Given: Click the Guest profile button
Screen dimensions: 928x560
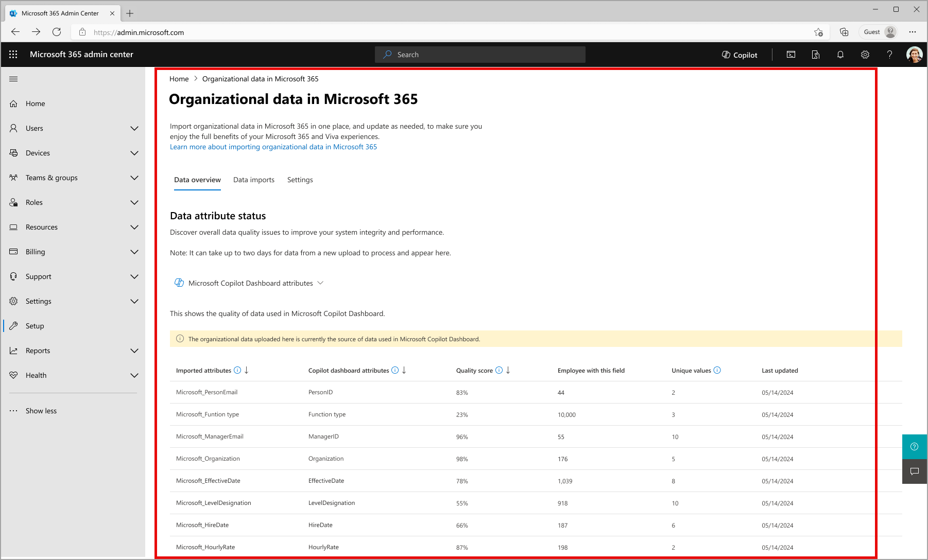Looking at the screenshot, I should 879,32.
